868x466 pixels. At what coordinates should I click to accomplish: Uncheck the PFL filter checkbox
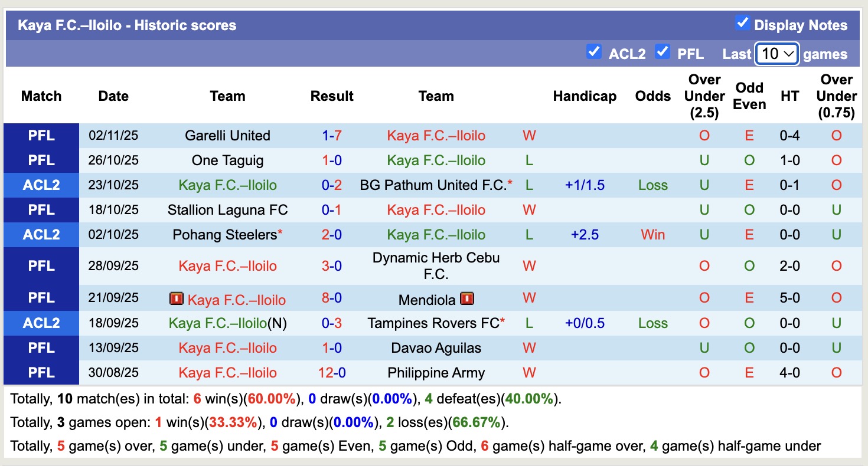tap(663, 52)
